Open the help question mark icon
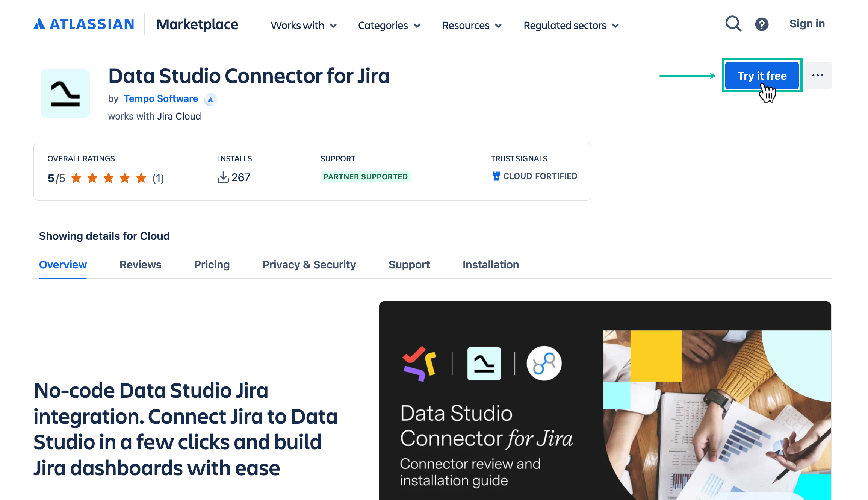 (762, 24)
